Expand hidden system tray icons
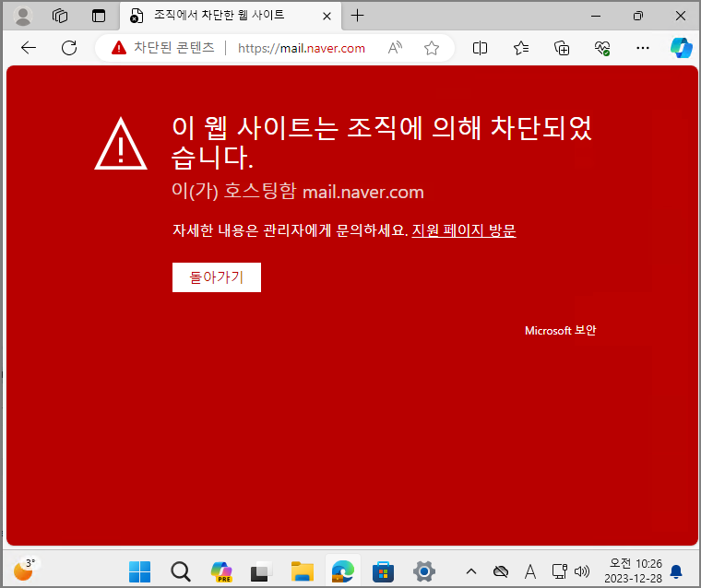This screenshot has width=701, height=588. (x=471, y=571)
